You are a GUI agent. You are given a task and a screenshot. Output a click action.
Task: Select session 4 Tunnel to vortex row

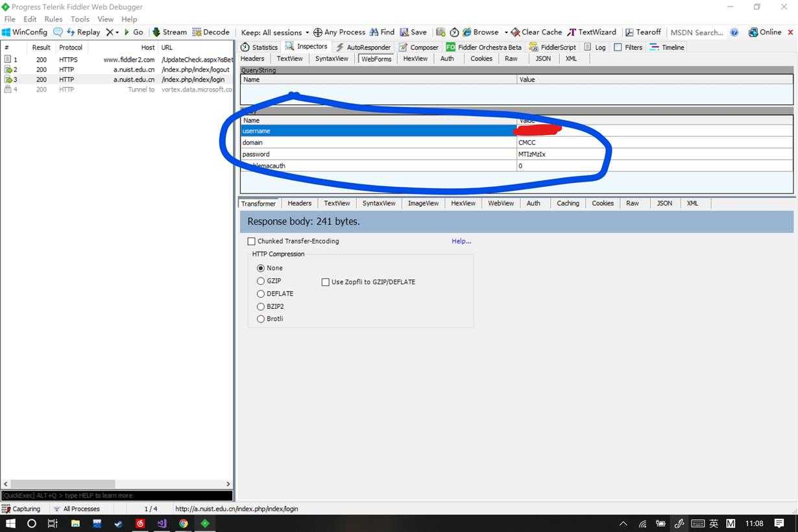(117, 90)
